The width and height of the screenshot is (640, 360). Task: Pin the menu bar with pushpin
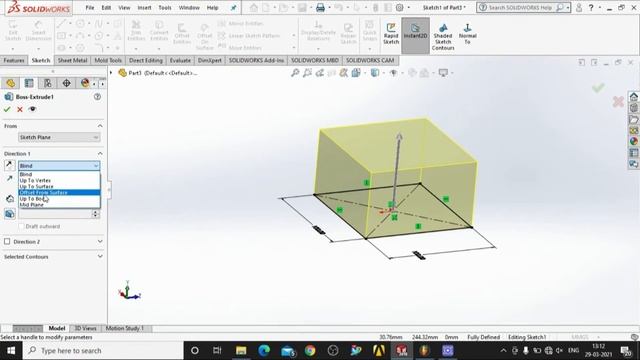(x=233, y=7)
